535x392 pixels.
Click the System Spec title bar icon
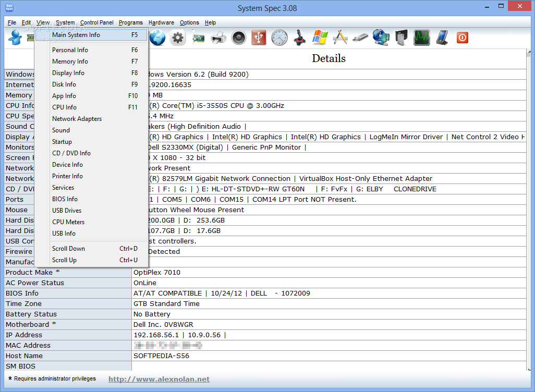[x=9, y=7]
